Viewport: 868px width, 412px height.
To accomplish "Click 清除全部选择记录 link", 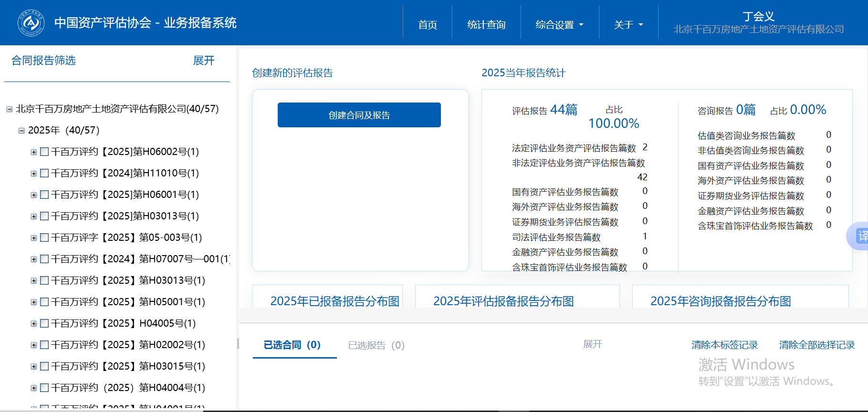I will click(x=816, y=345).
